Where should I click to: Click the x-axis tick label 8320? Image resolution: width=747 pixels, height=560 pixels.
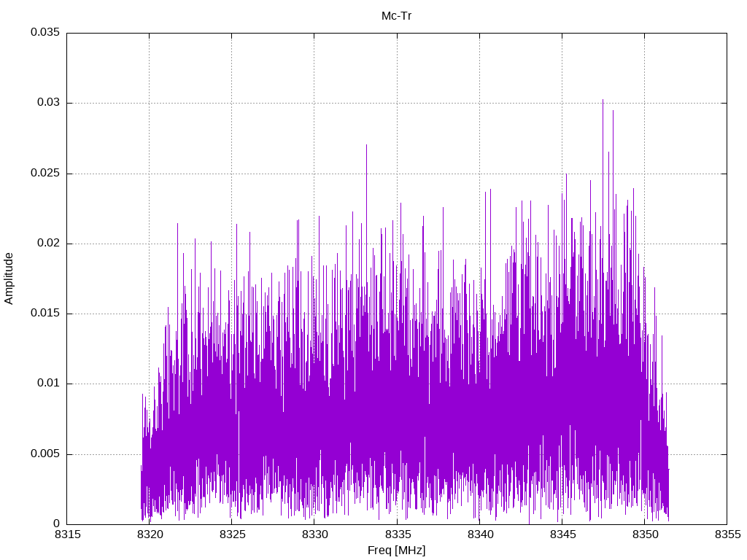pos(150,534)
